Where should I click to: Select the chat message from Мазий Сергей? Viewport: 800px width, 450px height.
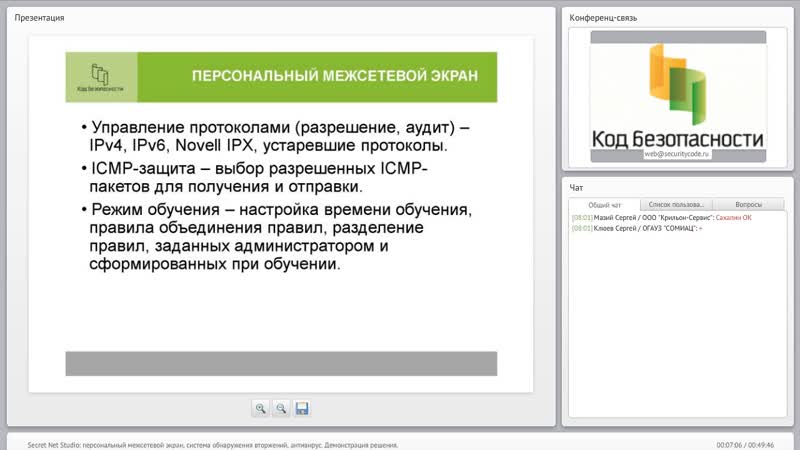pyautogui.click(x=662, y=217)
